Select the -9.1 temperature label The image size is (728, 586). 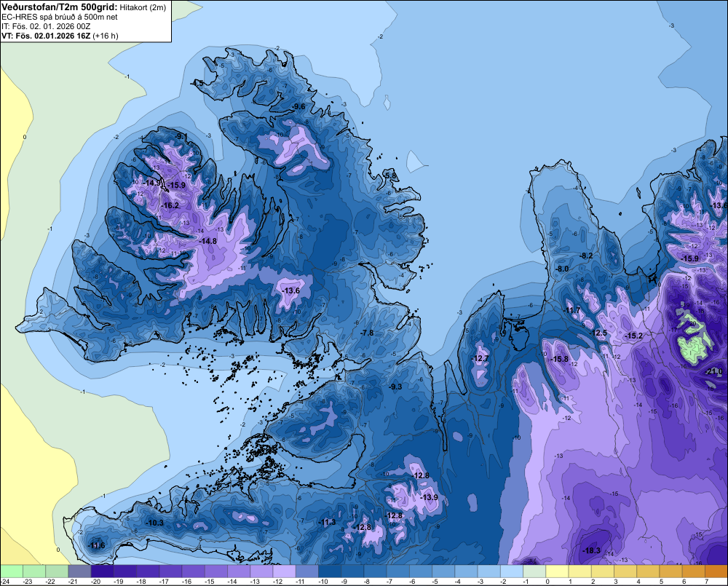tap(181, 136)
